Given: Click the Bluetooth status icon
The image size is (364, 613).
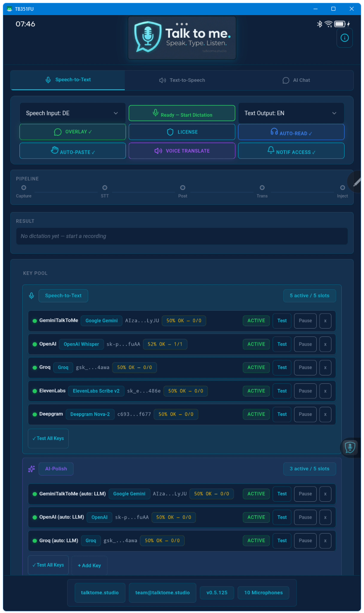Looking at the screenshot, I should [319, 24].
